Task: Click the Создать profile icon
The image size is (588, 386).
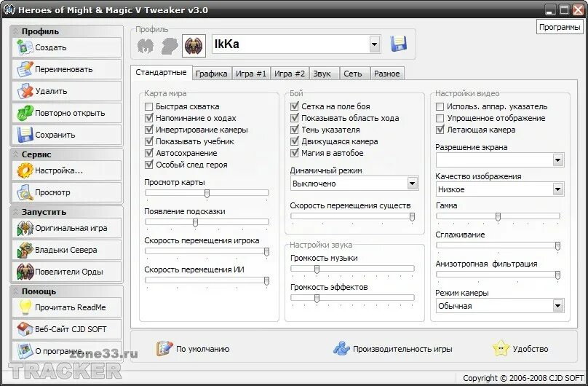Action: pos(25,47)
